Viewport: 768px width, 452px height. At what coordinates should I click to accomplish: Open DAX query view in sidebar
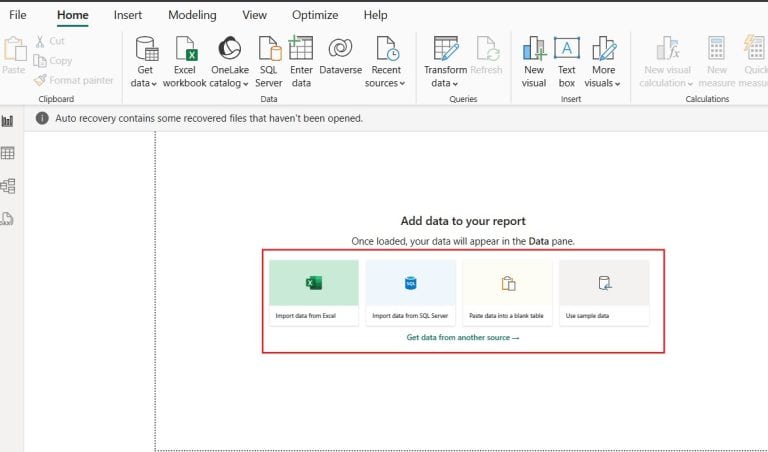click(x=7, y=219)
